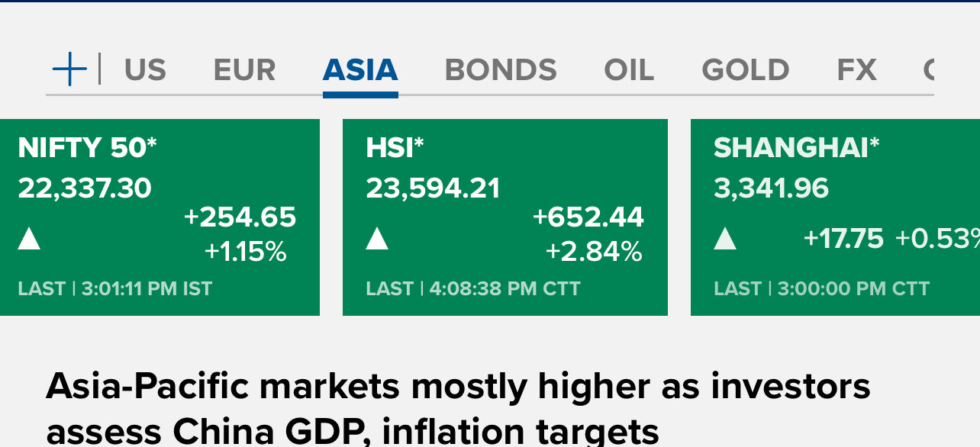This screenshot has height=447, width=980.
Task: Click the SHANGHAI value 3,341.96
Action: tap(771, 188)
